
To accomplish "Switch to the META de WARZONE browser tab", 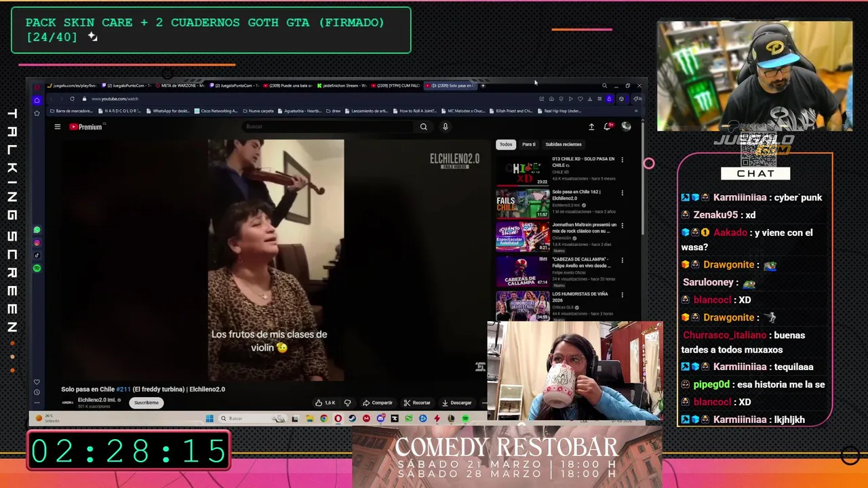I will coord(180,85).
